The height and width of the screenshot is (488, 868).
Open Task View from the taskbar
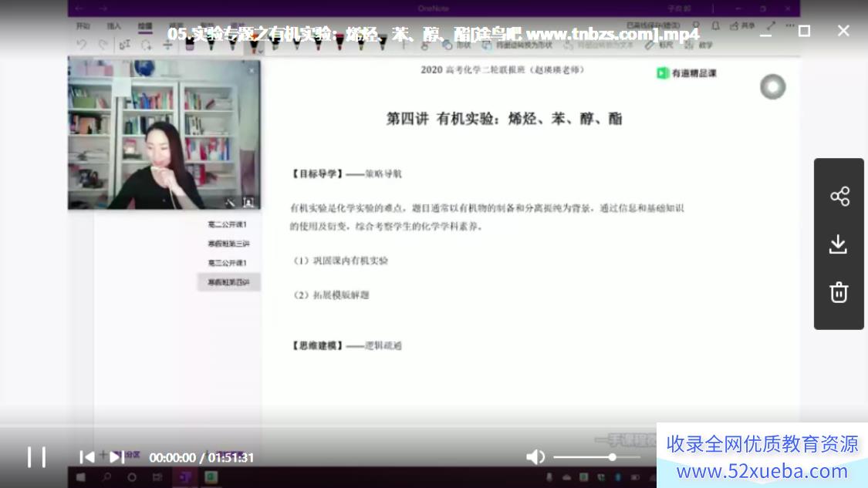click(x=157, y=477)
